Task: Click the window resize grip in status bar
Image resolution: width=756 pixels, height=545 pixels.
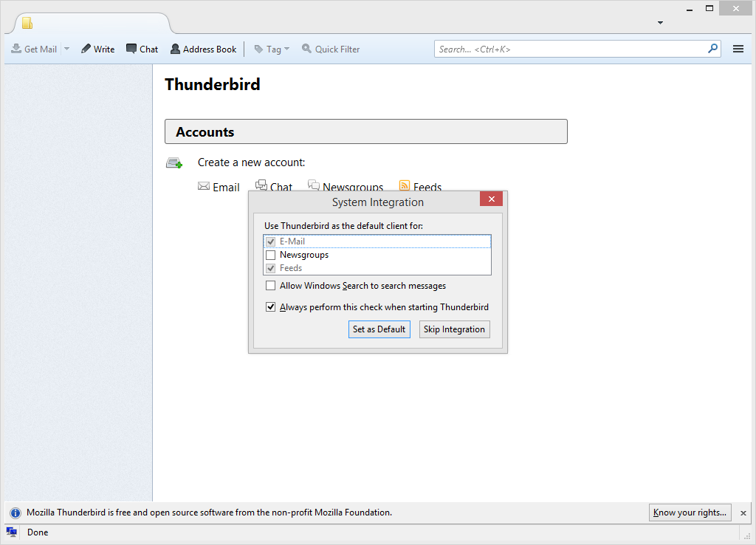Action: tap(747, 536)
